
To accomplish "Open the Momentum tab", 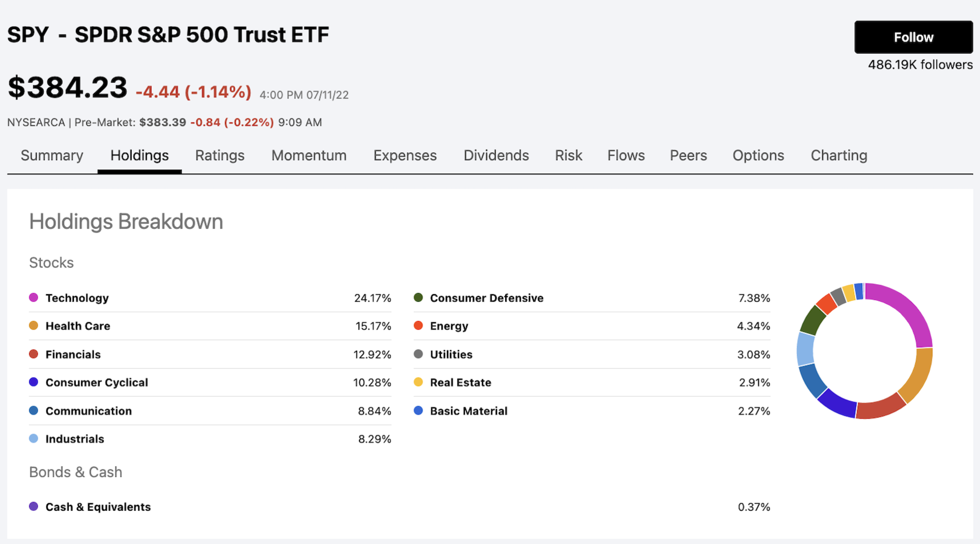I will 309,155.
